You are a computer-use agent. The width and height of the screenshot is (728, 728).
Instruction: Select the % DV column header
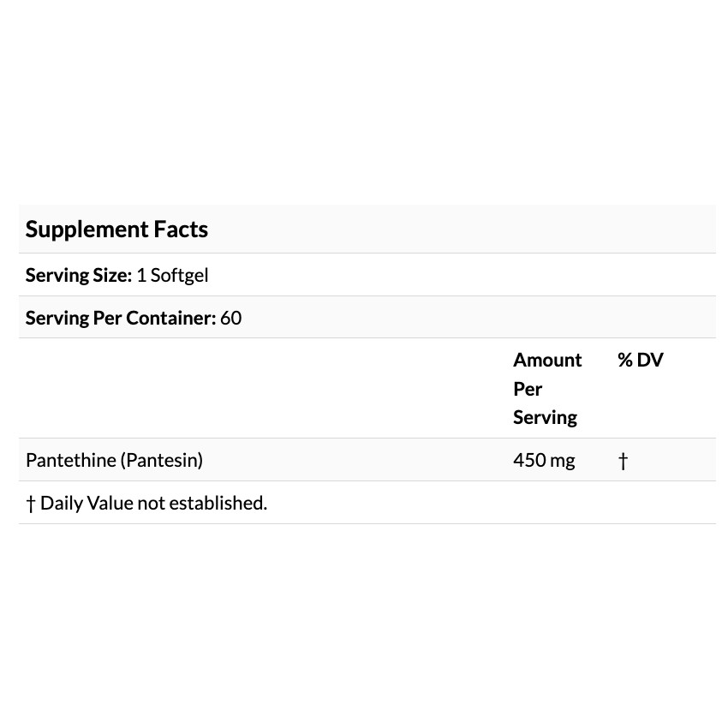click(x=641, y=360)
